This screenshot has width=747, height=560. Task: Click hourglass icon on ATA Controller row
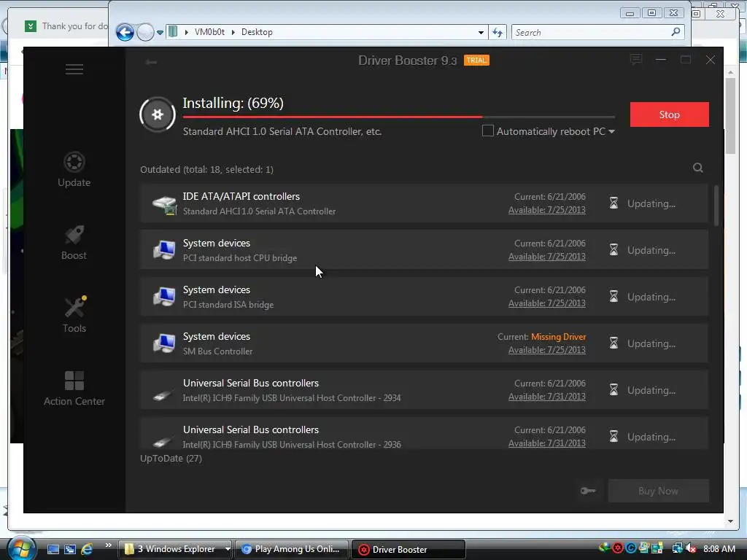click(614, 203)
